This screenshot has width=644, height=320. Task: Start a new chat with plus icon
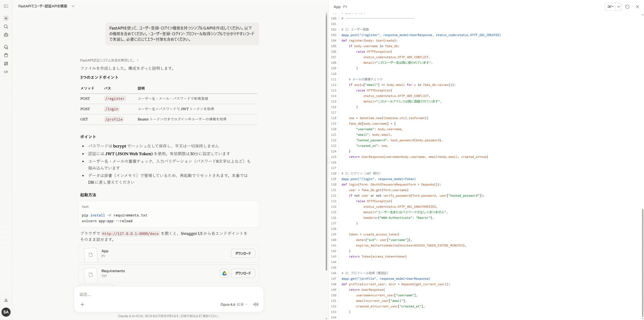pyautogui.click(x=6, y=18)
